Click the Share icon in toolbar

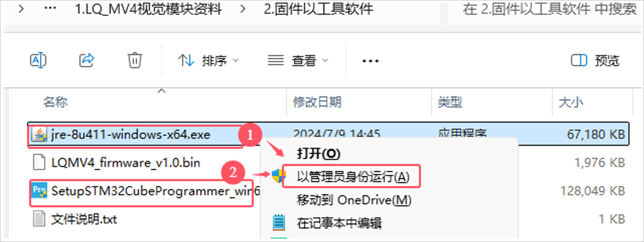tap(86, 60)
